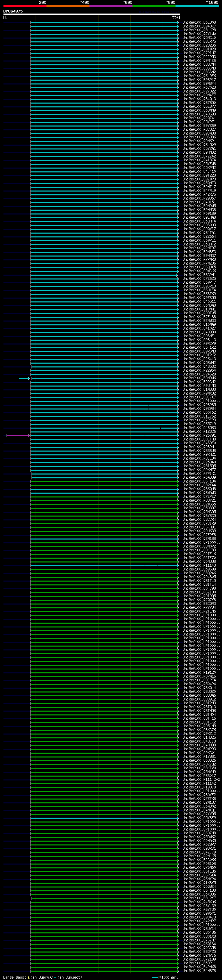222x980 pixels.
Task: Open hit UniRef100_Q2HT97
Action: pyautogui.click(x=199, y=248)
